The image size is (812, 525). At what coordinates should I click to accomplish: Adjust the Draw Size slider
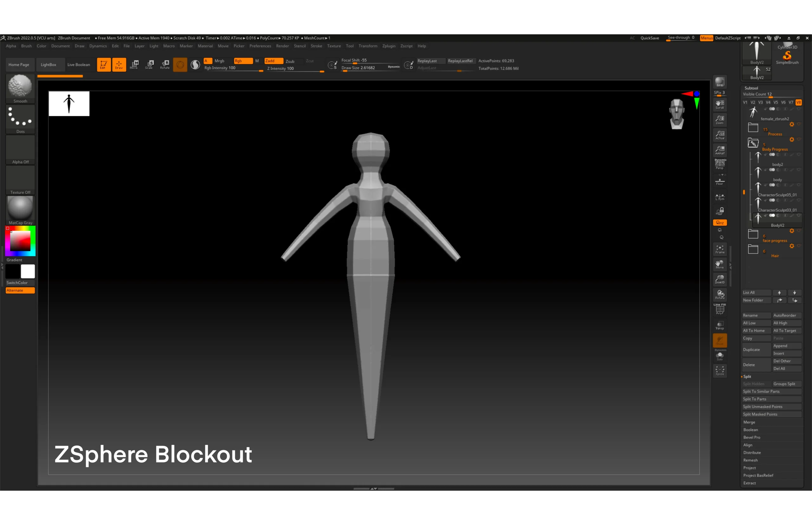tap(371, 68)
